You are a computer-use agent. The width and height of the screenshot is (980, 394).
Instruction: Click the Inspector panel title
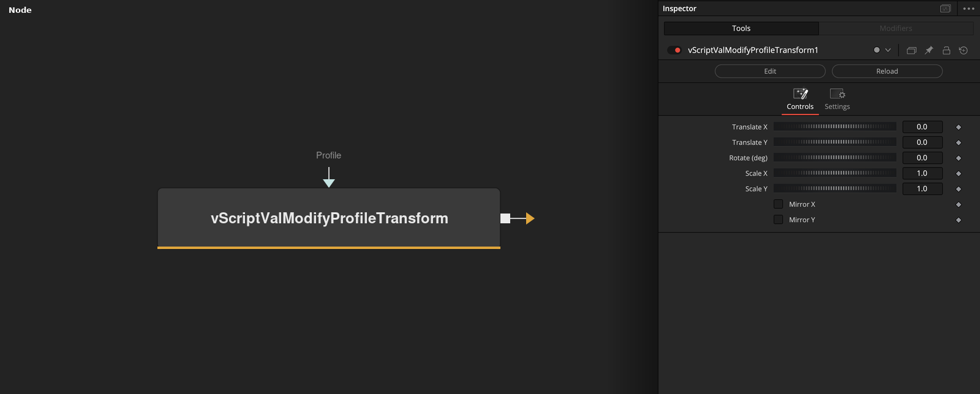pyautogui.click(x=679, y=9)
